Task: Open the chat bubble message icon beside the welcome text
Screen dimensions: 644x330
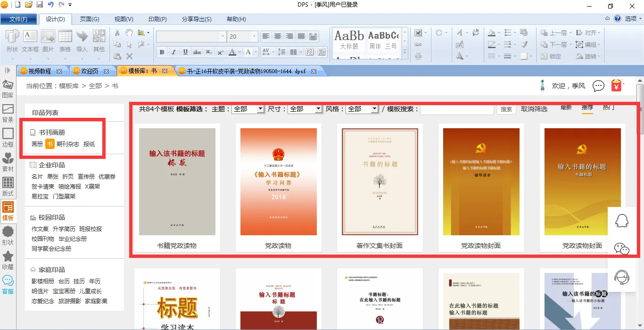Action: [598, 86]
